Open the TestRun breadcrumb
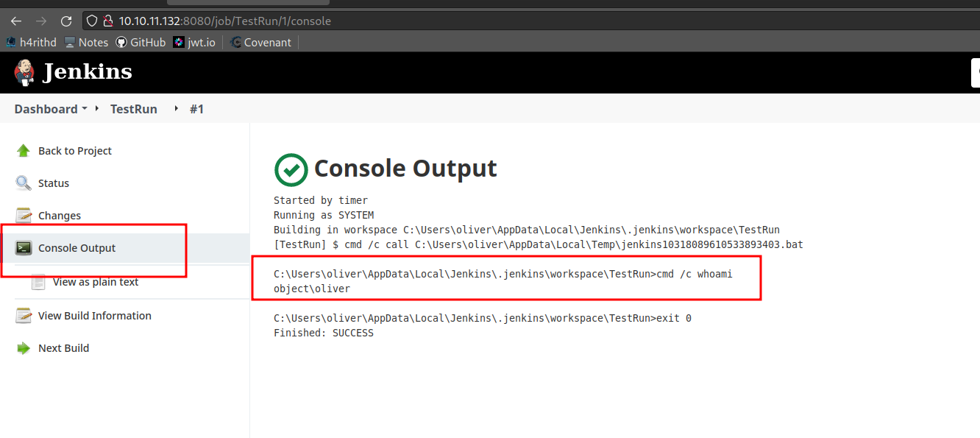The image size is (980, 438). [134, 109]
